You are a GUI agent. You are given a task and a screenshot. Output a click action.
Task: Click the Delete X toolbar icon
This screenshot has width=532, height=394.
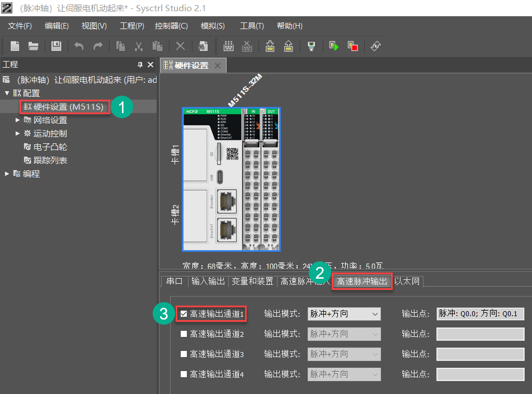[x=181, y=46]
